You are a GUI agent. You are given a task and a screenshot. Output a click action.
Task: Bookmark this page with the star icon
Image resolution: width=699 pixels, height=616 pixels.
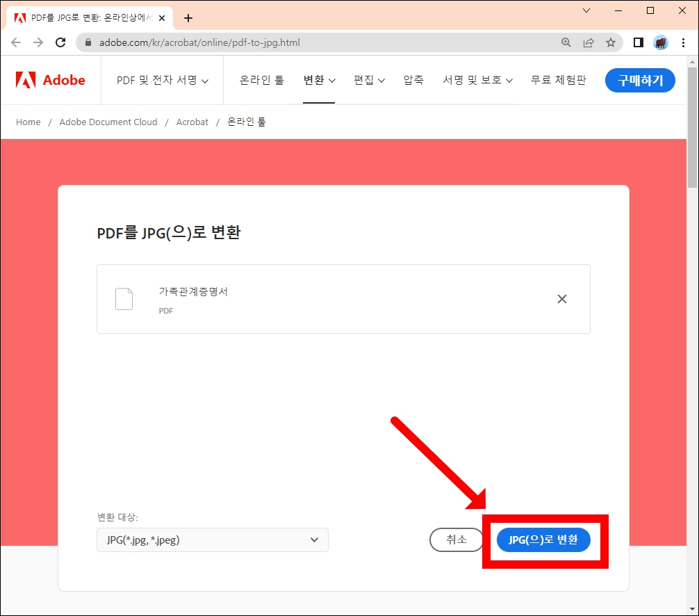tap(611, 42)
